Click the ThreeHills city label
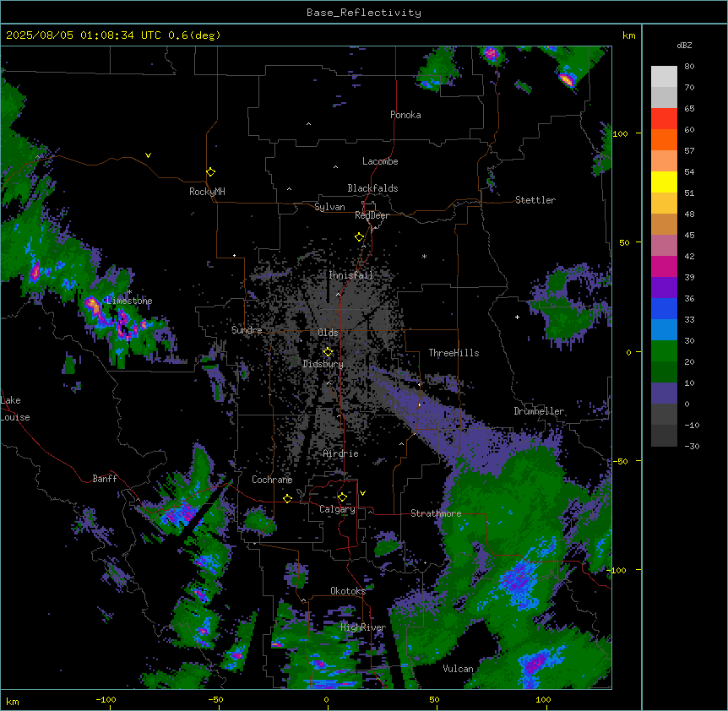The height and width of the screenshot is (711, 728). [x=454, y=353]
